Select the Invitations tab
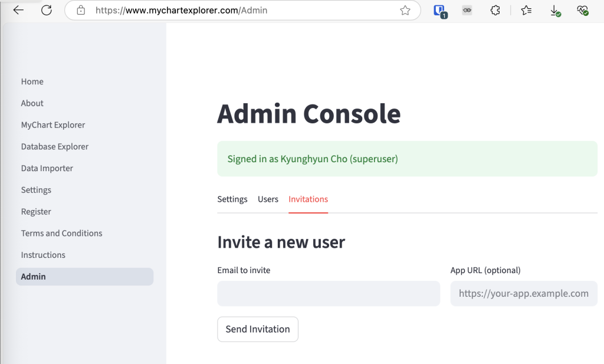Viewport: 604px width, 364px height. pyautogui.click(x=308, y=199)
